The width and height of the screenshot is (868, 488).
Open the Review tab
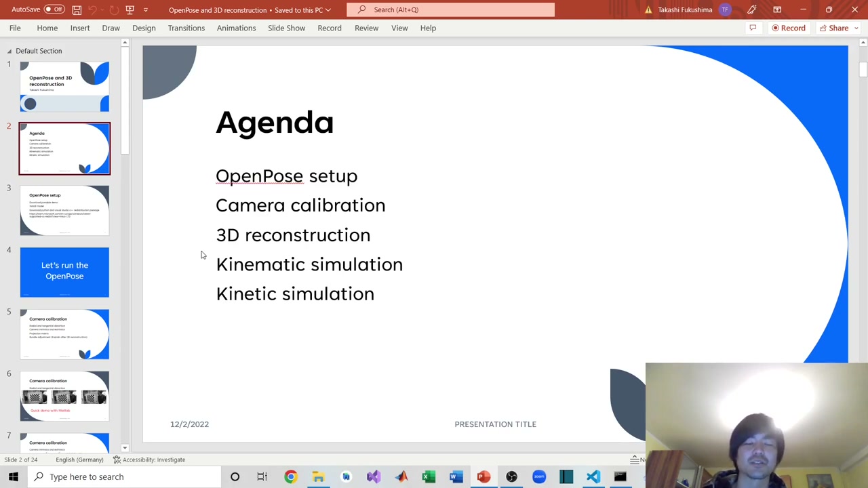(x=366, y=28)
